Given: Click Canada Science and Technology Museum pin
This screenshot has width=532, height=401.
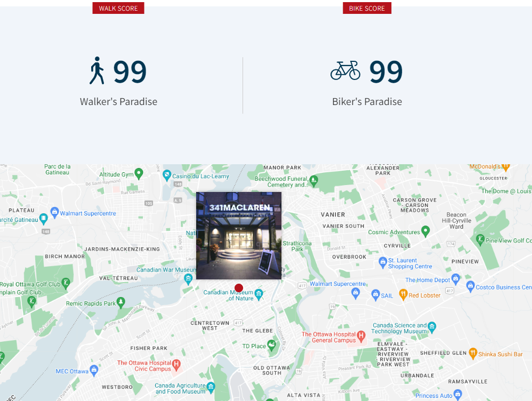Looking at the screenshot, I should (432, 327).
